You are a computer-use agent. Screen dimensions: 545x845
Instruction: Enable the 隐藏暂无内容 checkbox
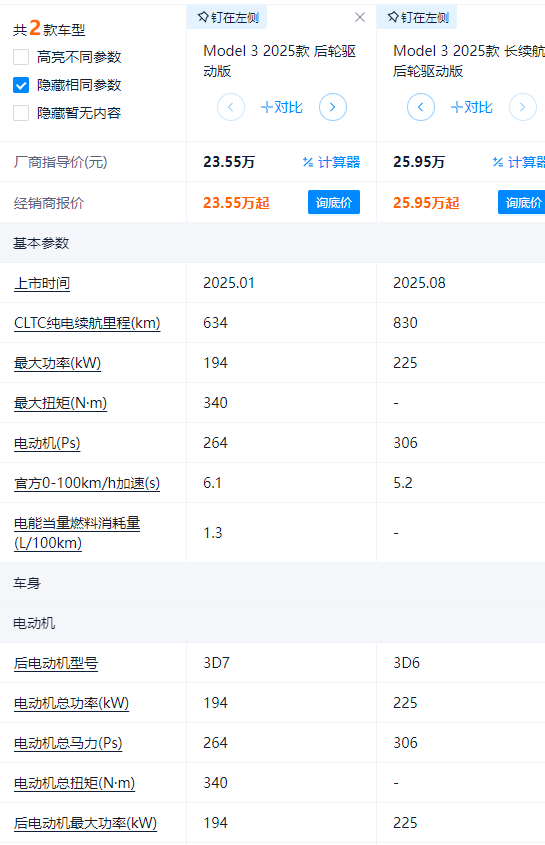point(21,113)
